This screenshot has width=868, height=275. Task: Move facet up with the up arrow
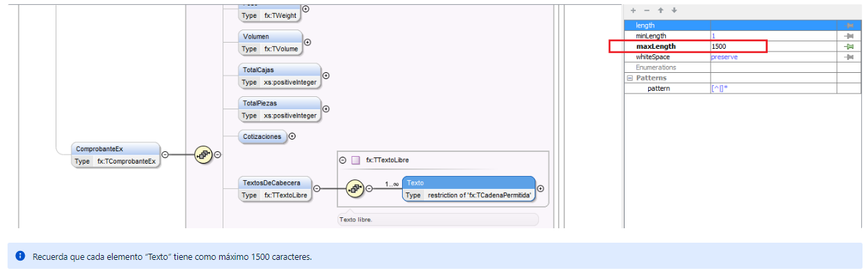[x=660, y=10]
